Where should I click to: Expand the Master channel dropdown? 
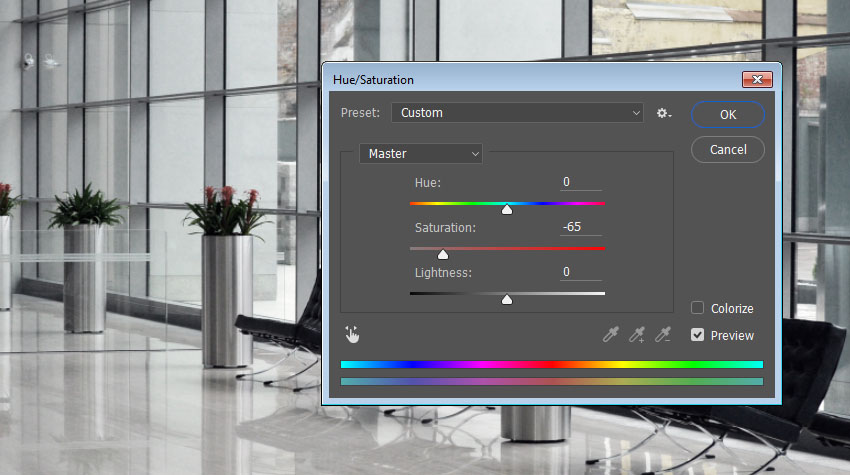420,154
